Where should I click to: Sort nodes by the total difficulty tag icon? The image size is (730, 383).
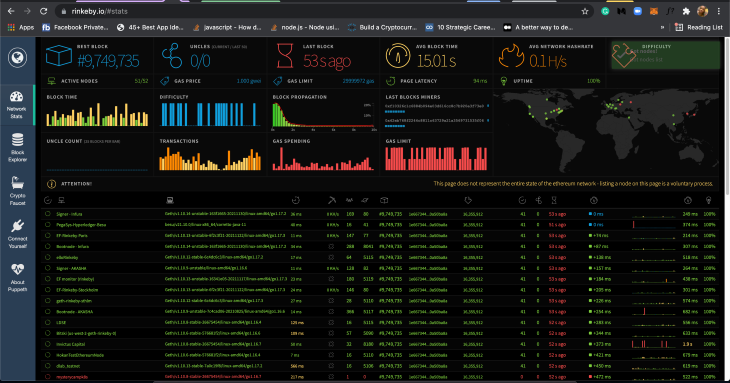click(x=468, y=200)
